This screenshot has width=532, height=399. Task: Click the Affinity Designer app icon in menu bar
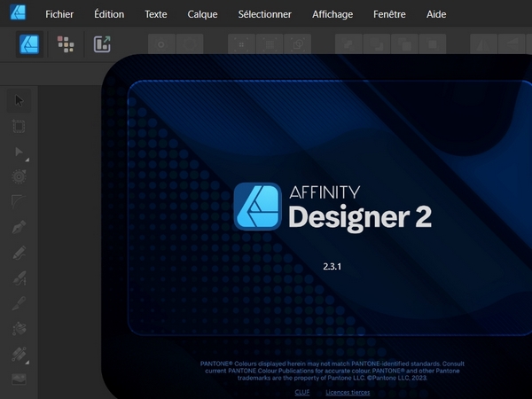point(18,12)
